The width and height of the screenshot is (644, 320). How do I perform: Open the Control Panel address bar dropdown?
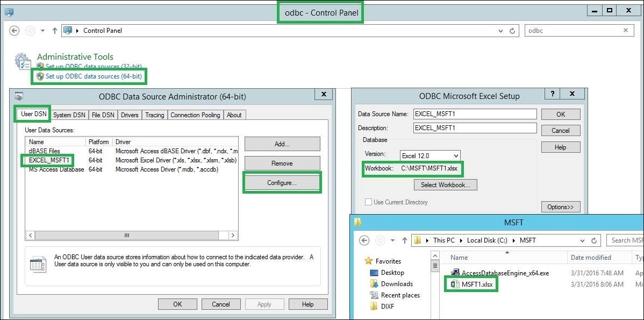pyautogui.click(x=500, y=31)
